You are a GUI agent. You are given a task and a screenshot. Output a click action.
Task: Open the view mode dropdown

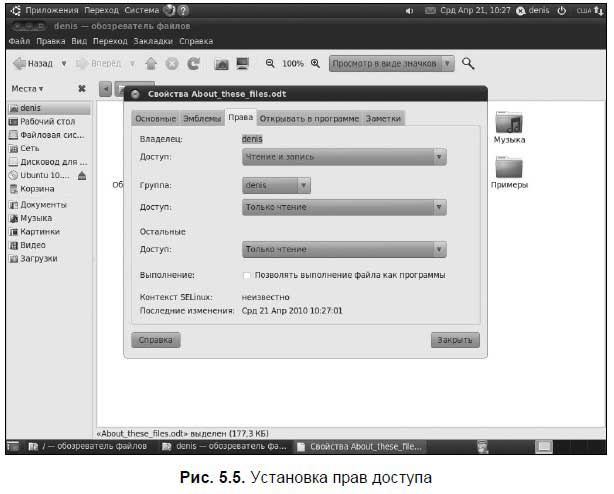pos(392,63)
